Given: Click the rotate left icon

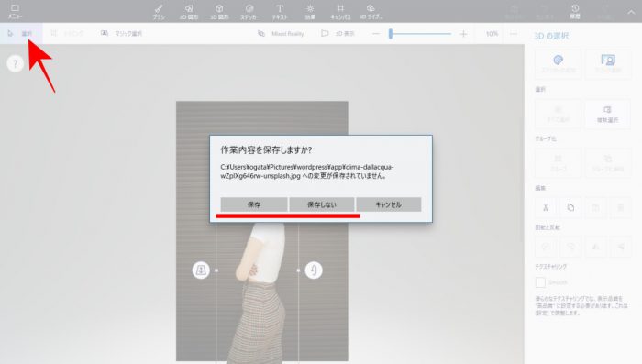Looking at the screenshot, I should 546,247.
